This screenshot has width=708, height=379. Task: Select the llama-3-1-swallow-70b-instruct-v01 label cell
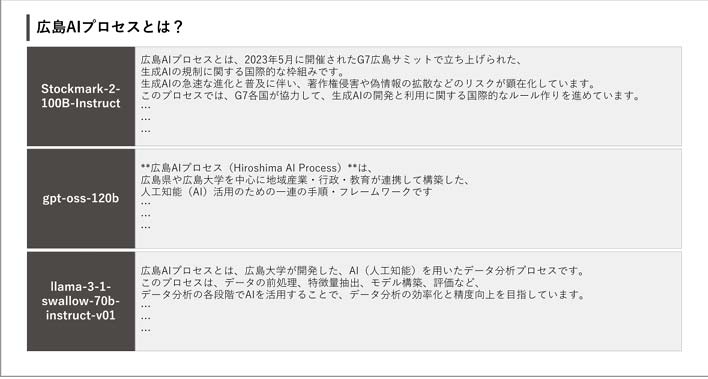[81, 301]
